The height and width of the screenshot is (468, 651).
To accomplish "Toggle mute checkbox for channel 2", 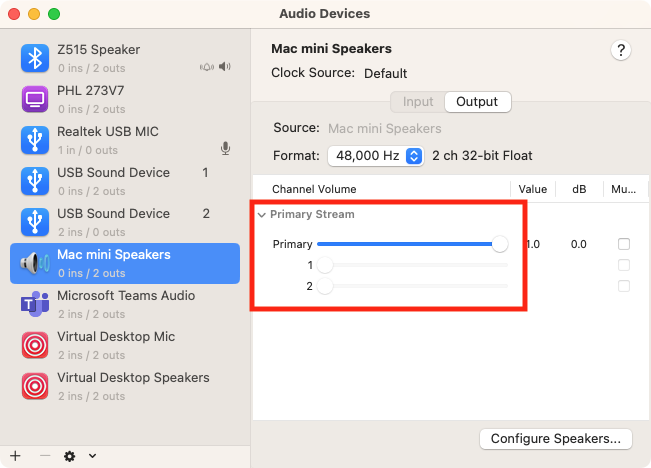I will click(x=624, y=286).
